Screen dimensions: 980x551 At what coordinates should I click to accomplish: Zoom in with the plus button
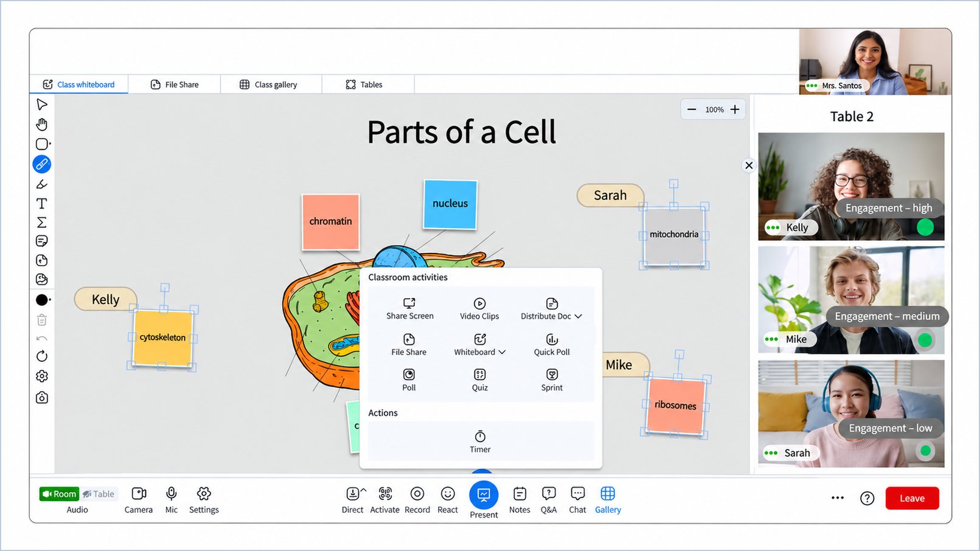(735, 109)
